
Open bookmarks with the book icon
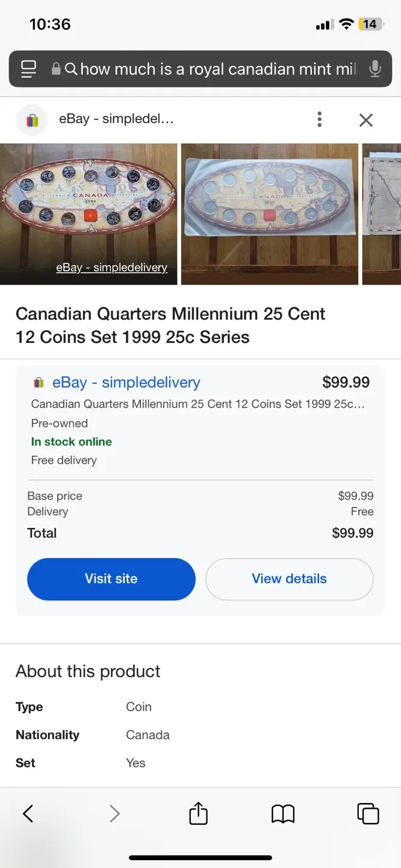(283, 813)
